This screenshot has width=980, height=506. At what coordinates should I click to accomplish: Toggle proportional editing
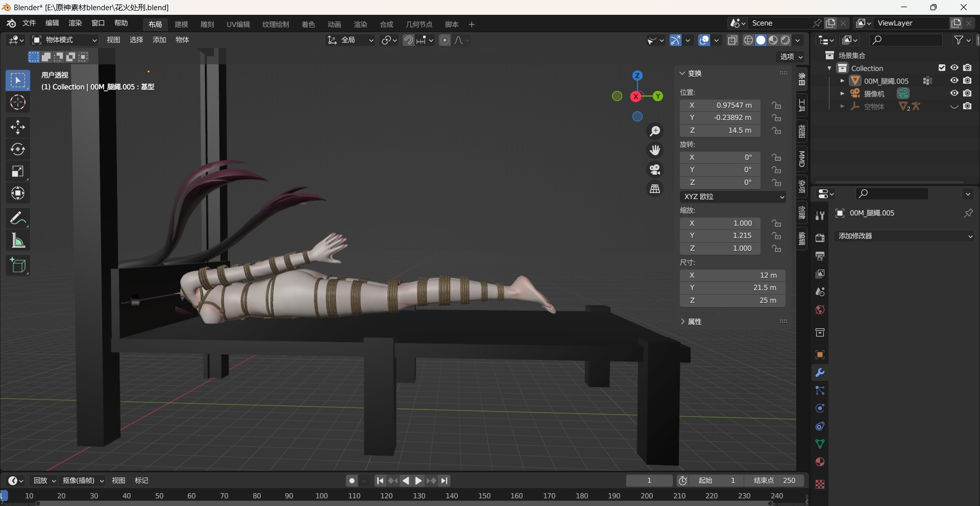tap(445, 40)
